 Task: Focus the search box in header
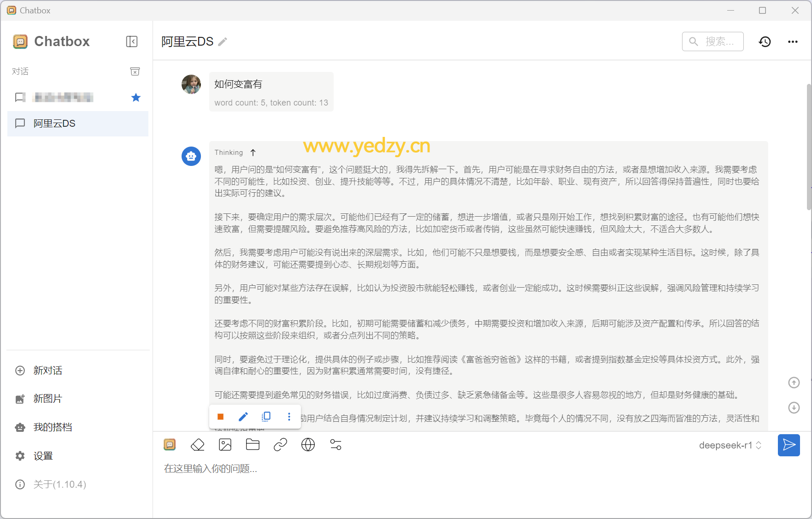pyautogui.click(x=712, y=41)
